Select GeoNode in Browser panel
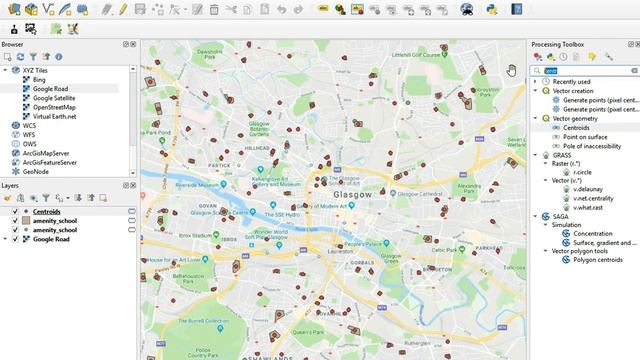The image size is (640, 360). (36, 172)
